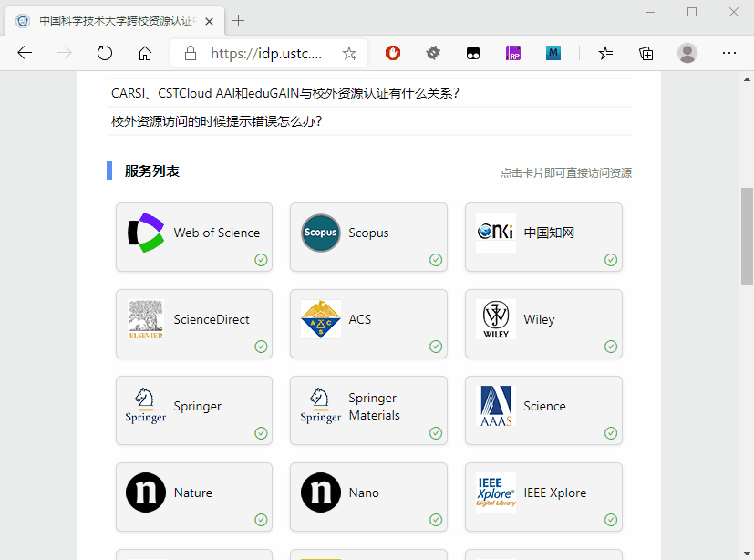Click the AAAS logo icon

click(x=496, y=406)
